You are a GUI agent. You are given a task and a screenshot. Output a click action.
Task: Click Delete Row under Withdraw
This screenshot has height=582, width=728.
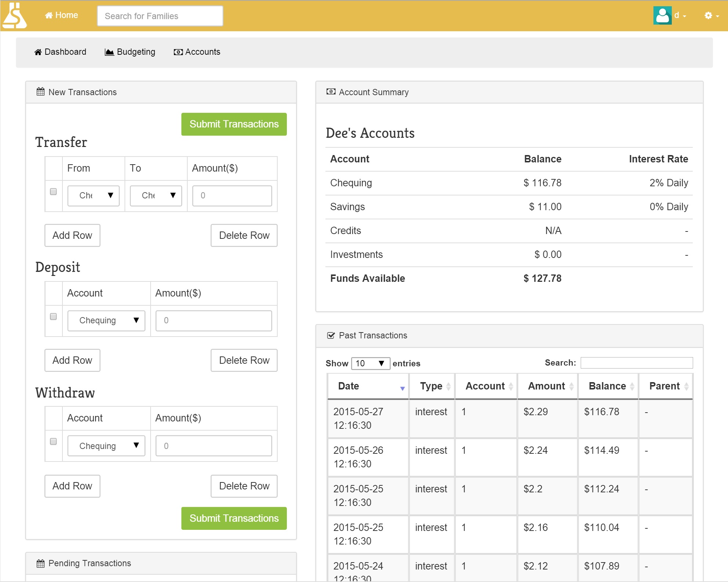(244, 486)
